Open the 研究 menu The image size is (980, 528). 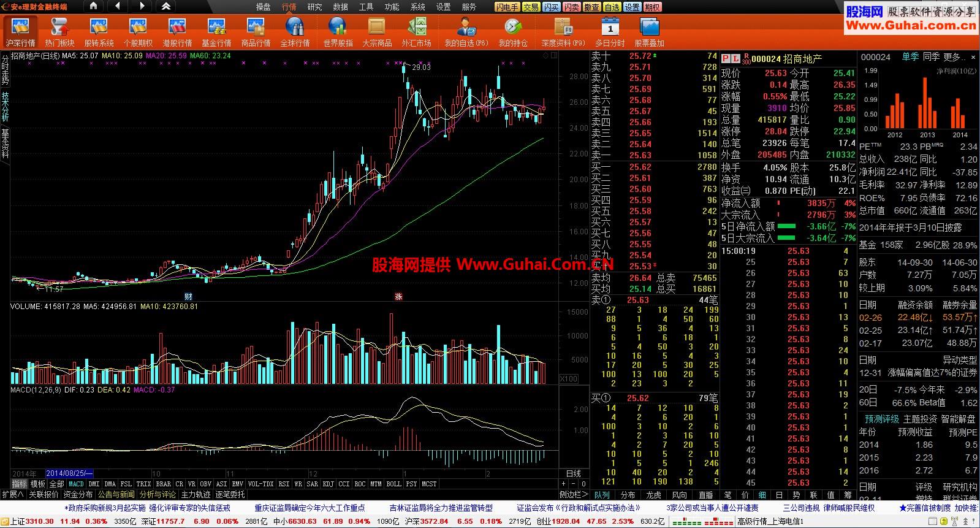[314, 7]
